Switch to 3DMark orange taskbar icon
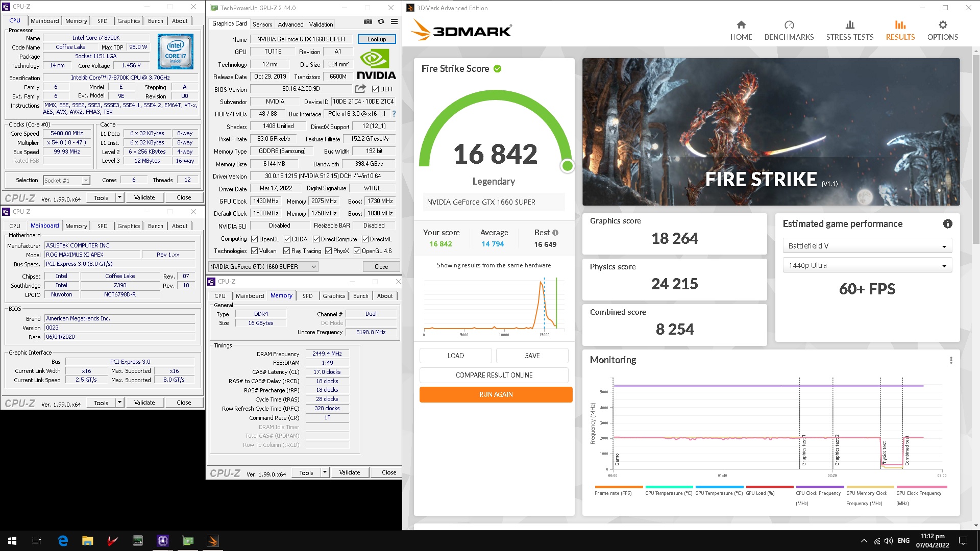 (x=213, y=541)
